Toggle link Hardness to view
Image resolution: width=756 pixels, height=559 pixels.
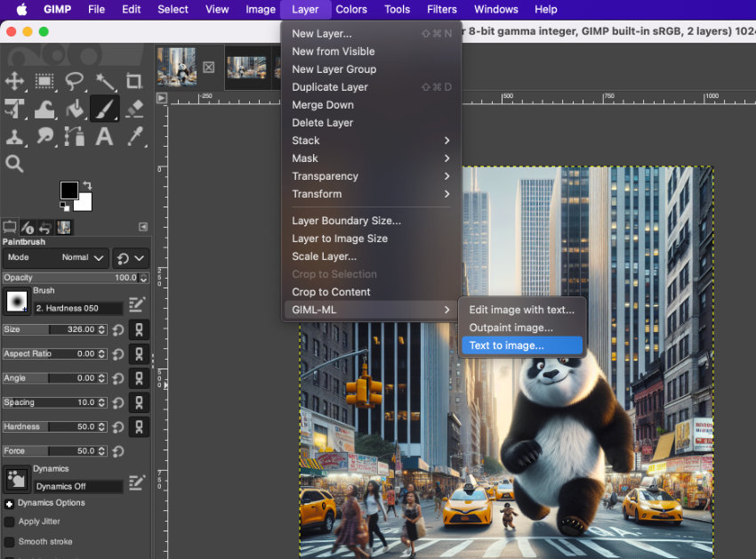click(139, 427)
